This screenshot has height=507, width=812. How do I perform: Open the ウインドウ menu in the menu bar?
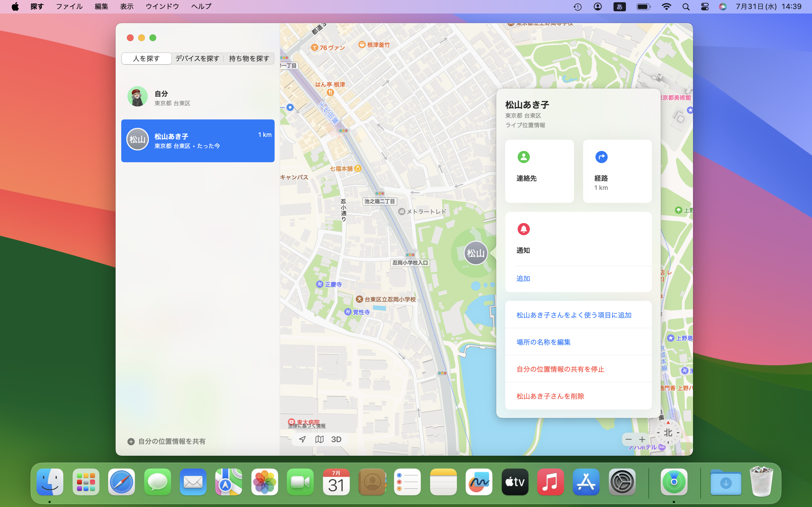(162, 6)
